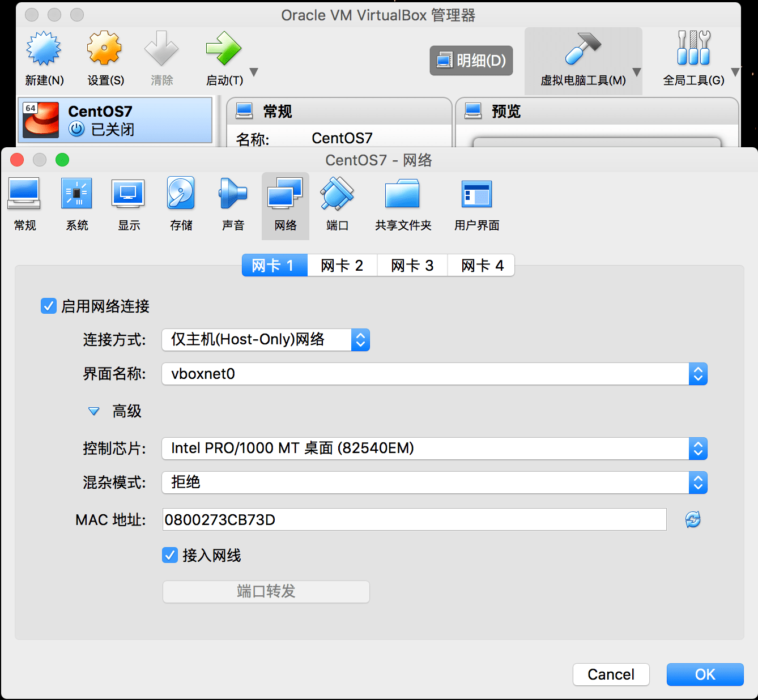The image size is (758, 700).
Task: Click the 端口转发 port forwarding button
Action: click(266, 592)
